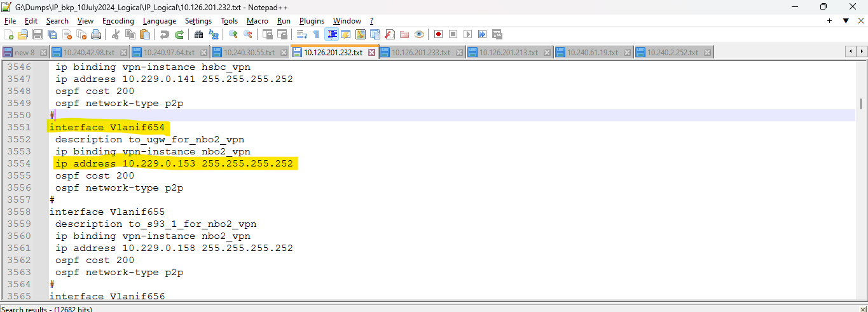The width and height of the screenshot is (868, 312).
Task: Close the 10.126.201.232.txt tab
Action: 371,52
